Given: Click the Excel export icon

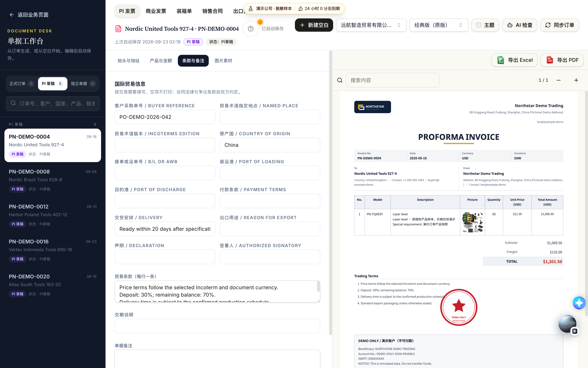Looking at the screenshot, I should [501, 60].
